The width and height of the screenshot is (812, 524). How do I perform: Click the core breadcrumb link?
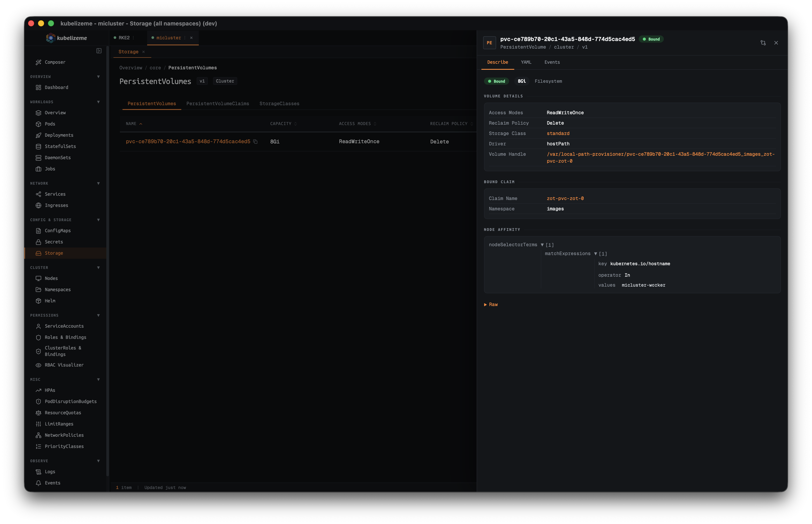click(155, 68)
